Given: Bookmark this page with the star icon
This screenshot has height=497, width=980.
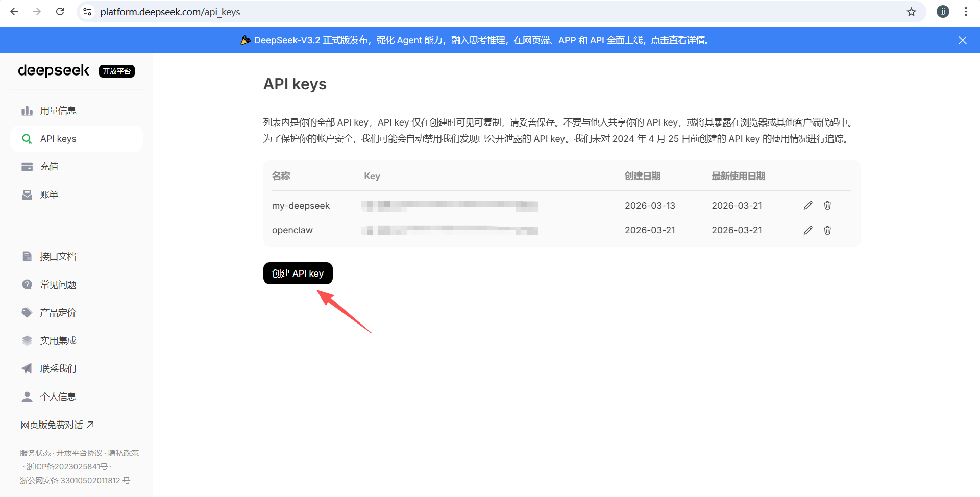Looking at the screenshot, I should [x=911, y=12].
